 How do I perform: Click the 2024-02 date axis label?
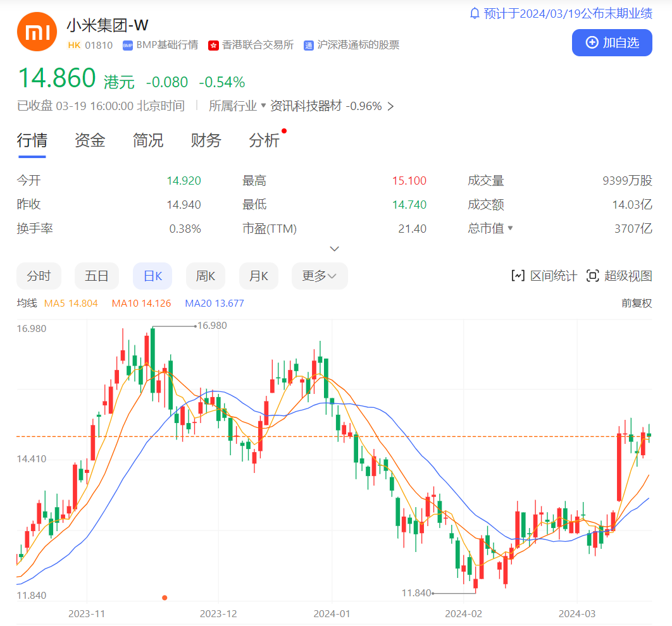pyautogui.click(x=463, y=614)
